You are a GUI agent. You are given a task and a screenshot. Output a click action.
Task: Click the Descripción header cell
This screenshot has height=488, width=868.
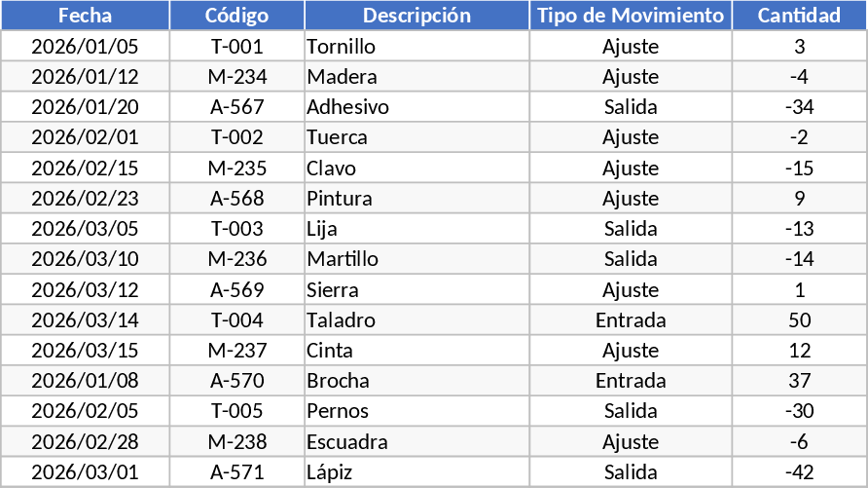[x=416, y=16]
